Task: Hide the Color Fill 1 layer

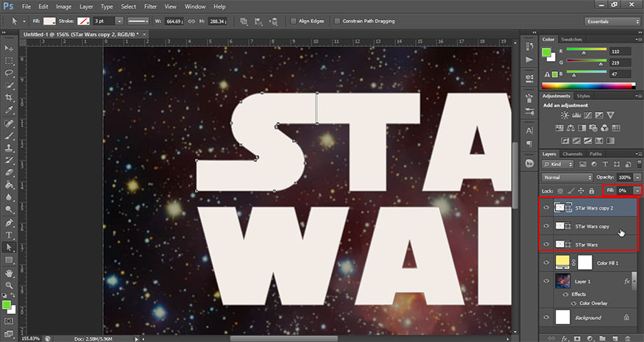Action: pos(546,263)
